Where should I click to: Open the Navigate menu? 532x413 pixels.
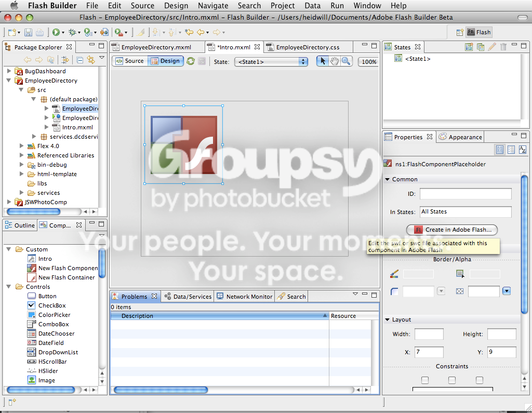213,6
